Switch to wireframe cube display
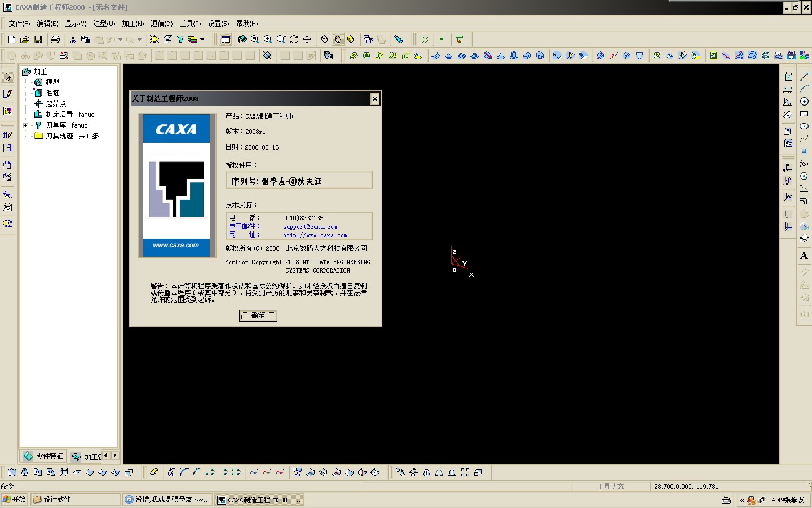 click(x=325, y=40)
